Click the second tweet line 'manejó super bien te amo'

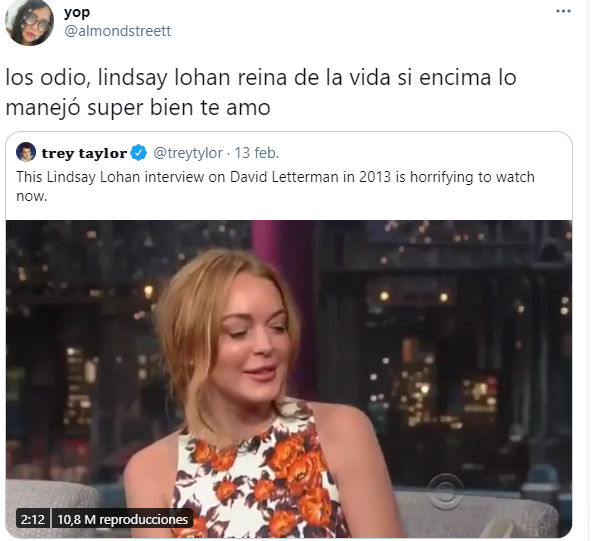tap(138, 108)
